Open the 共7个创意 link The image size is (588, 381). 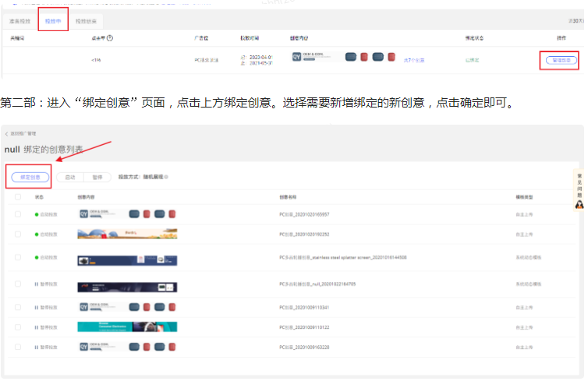coord(414,59)
